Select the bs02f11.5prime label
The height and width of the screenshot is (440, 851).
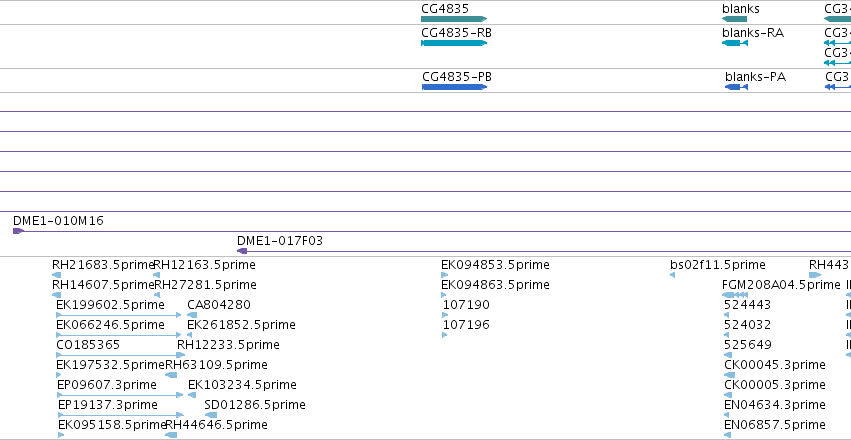click(x=717, y=265)
